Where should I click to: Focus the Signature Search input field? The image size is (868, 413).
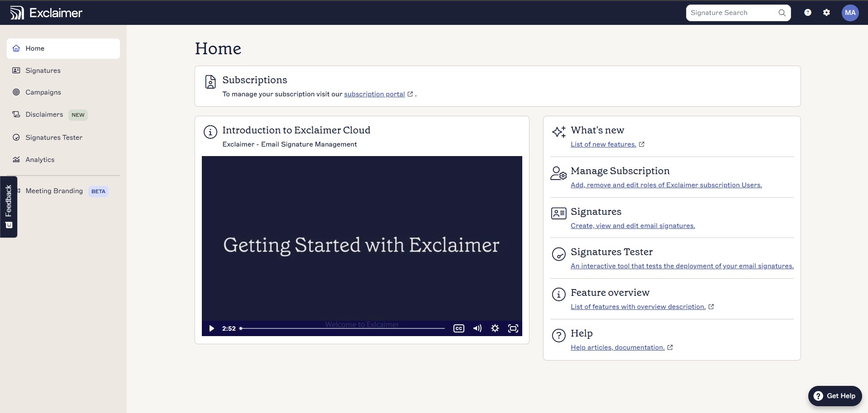pyautogui.click(x=731, y=13)
